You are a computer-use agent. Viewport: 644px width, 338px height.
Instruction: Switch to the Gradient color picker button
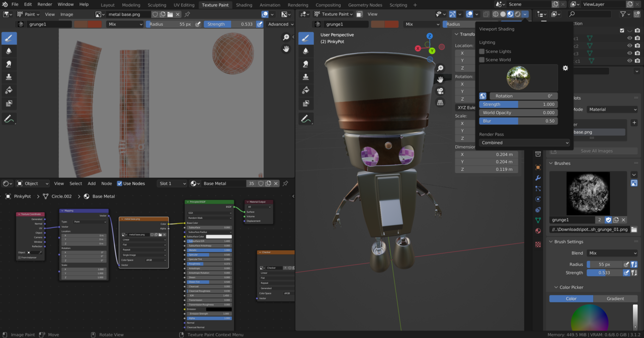click(615, 299)
